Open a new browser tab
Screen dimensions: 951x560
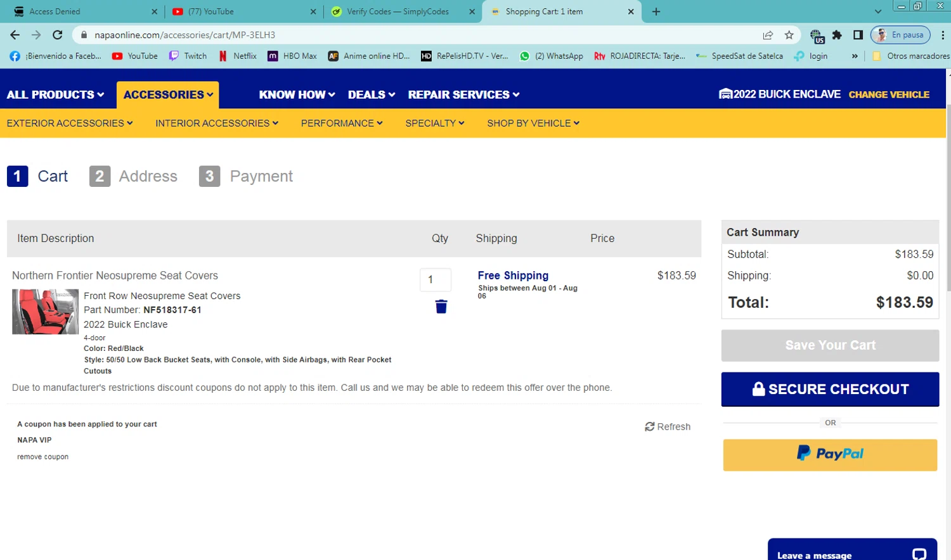click(x=656, y=11)
